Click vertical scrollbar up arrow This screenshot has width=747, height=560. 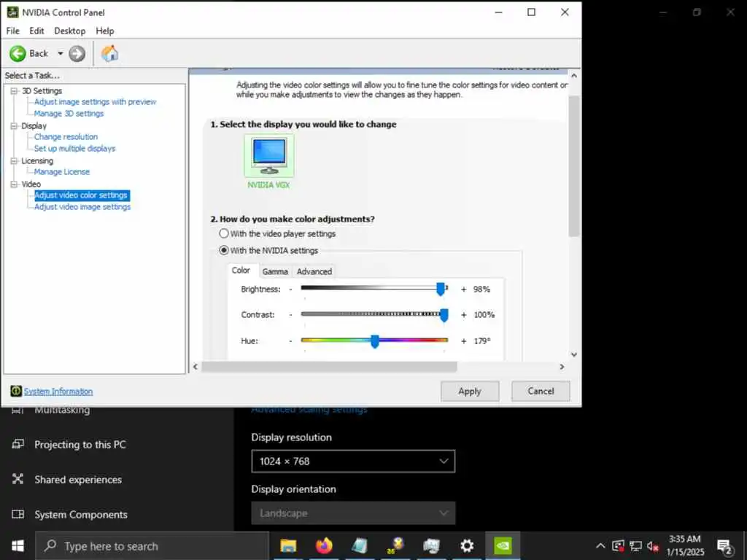click(574, 75)
